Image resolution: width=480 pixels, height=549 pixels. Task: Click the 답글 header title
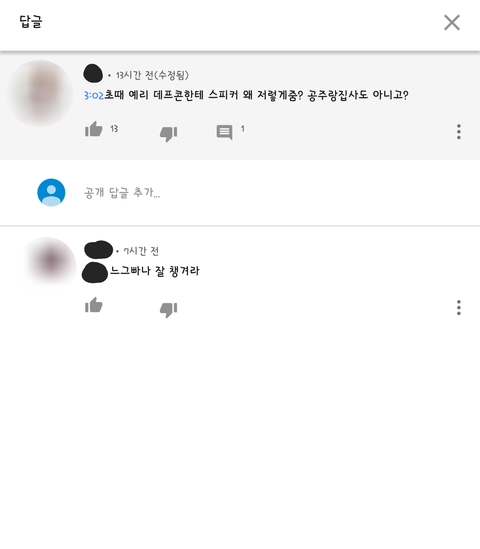31,22
